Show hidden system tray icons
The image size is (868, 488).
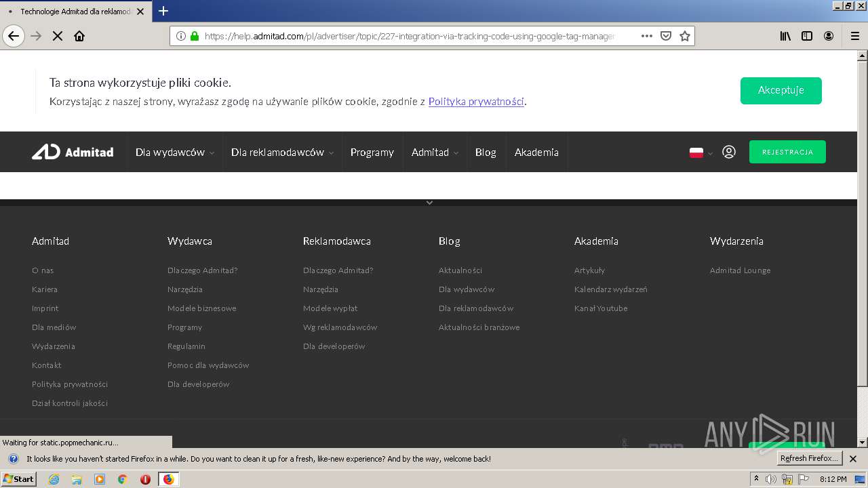coord(756,479)
